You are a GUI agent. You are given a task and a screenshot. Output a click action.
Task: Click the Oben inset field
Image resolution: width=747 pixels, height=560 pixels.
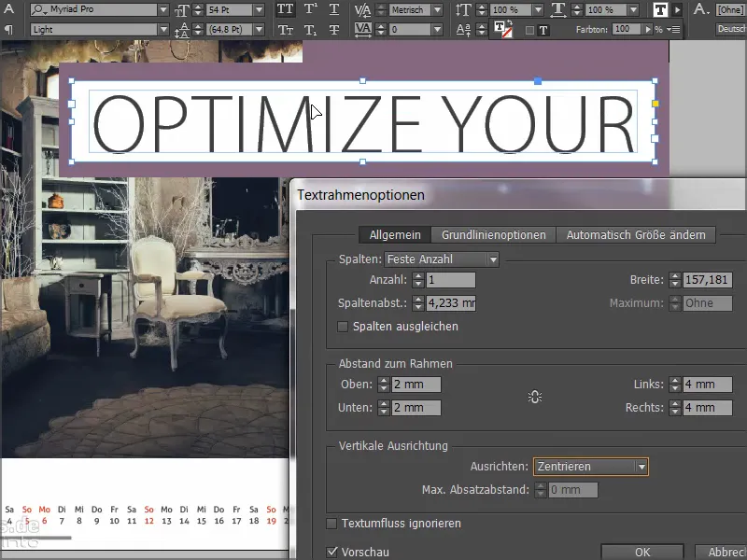point(416,385)
